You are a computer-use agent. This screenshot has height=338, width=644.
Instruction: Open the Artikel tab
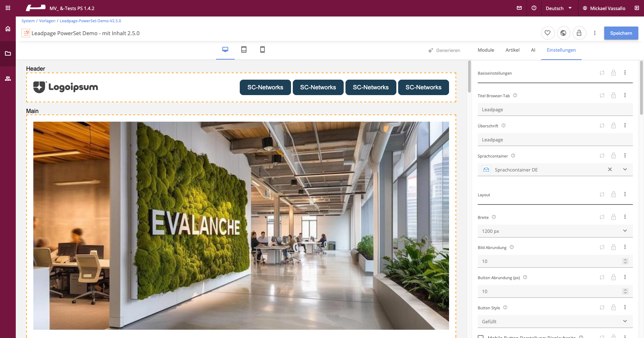point(512,50)
